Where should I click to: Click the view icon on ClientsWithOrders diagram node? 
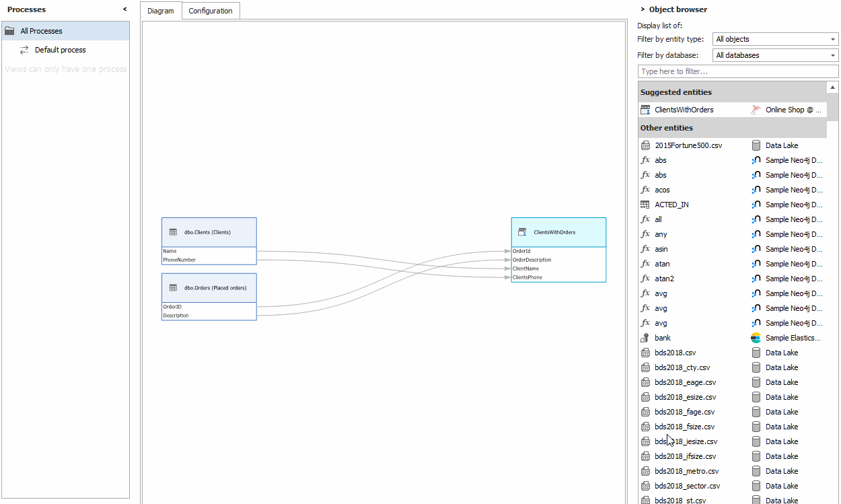point(521,232)
